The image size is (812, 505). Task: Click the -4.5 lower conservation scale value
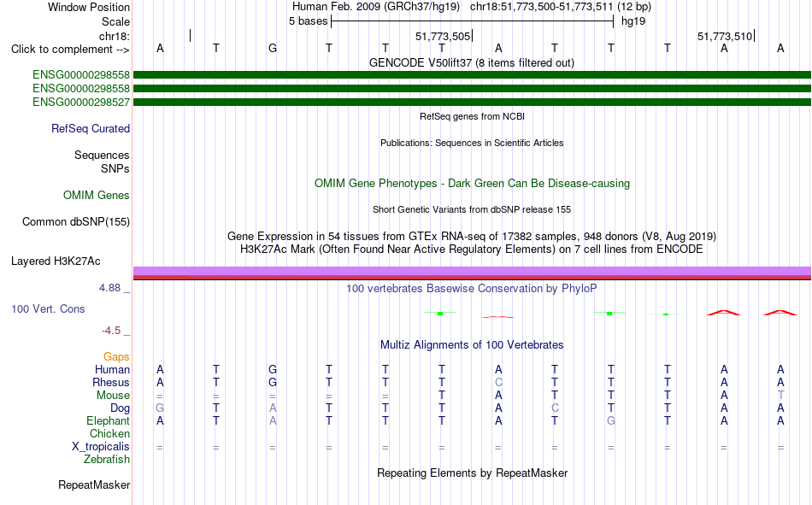[x=111, y=331]
